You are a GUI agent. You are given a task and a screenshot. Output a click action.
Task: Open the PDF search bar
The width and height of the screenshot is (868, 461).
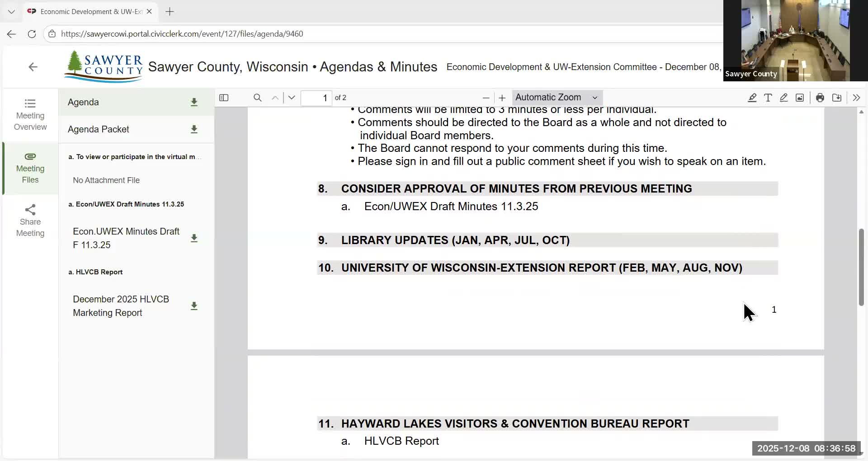258,98
